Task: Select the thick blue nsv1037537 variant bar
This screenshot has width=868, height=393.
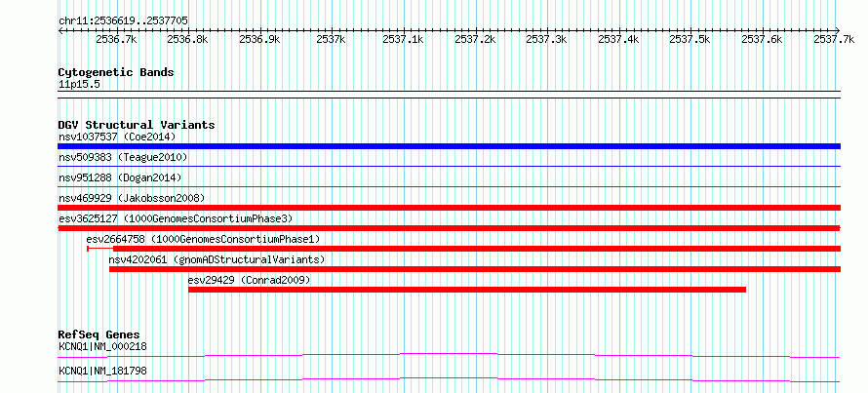Action: [x=449, y=146]
